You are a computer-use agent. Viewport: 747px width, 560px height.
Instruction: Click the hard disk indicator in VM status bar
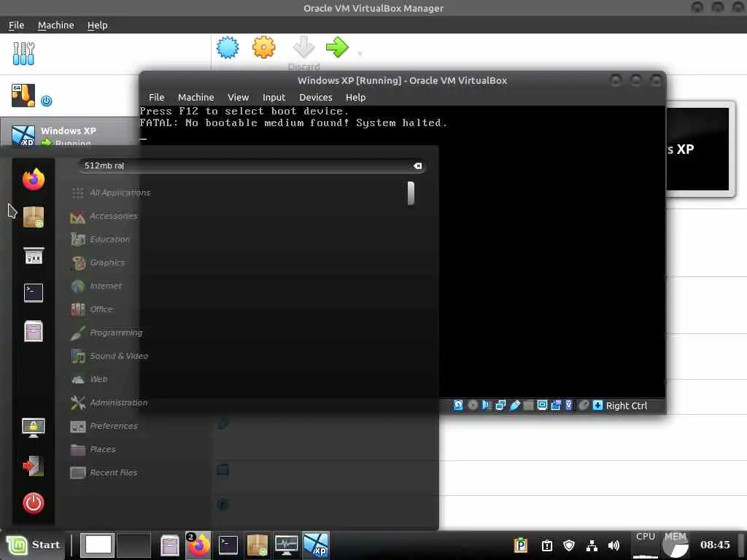click(458, 405)
